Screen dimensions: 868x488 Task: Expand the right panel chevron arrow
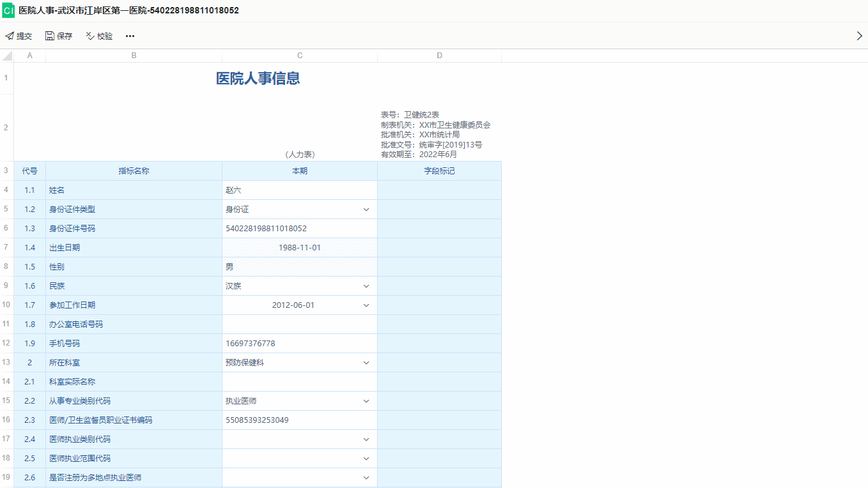pyautogui.click(x=859, y=36)
